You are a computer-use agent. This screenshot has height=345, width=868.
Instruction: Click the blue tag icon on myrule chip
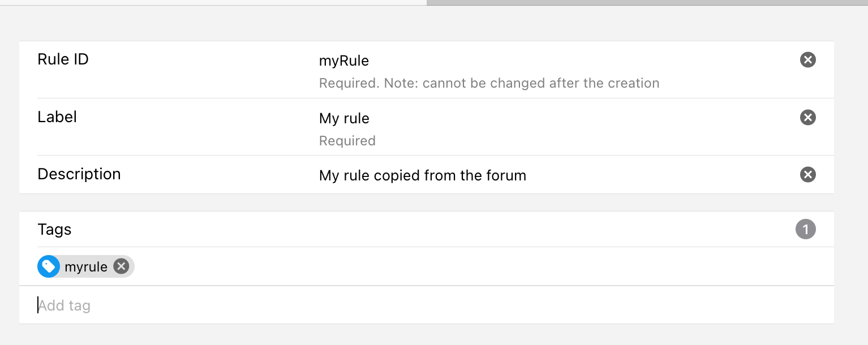tap(49, 266)
